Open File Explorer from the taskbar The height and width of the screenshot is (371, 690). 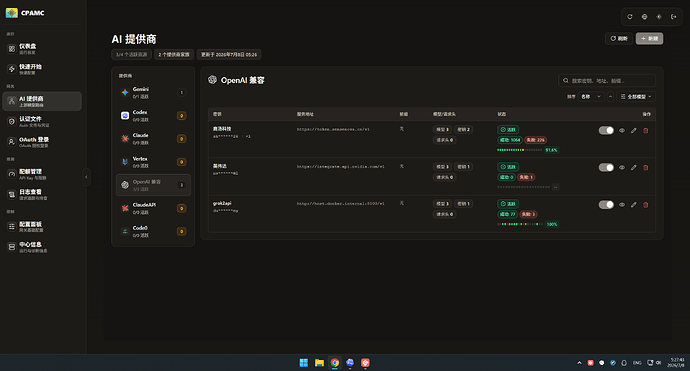(319, 363)
